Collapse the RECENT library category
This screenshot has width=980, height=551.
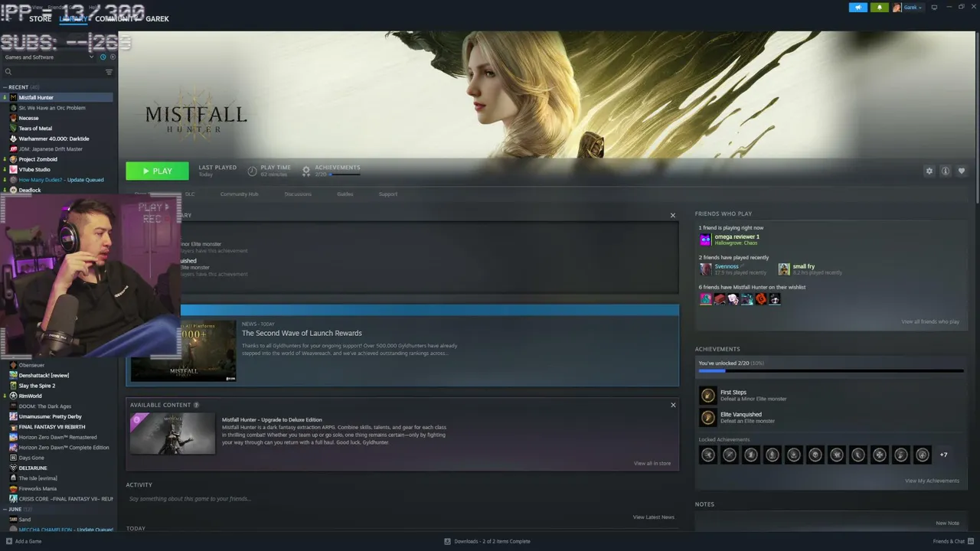pyautogui.click(x=5, y=87)
